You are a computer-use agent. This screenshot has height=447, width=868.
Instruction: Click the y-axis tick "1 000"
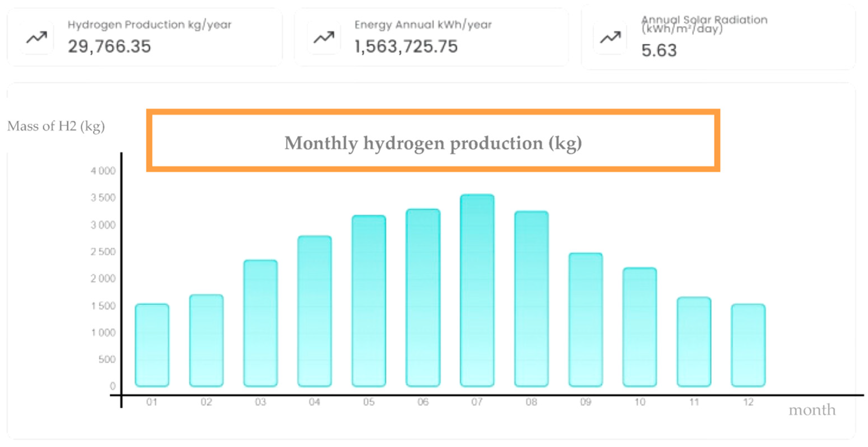(103, 333)
